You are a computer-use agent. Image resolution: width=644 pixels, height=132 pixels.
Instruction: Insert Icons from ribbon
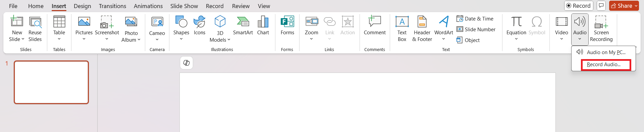tap(200, 26)
